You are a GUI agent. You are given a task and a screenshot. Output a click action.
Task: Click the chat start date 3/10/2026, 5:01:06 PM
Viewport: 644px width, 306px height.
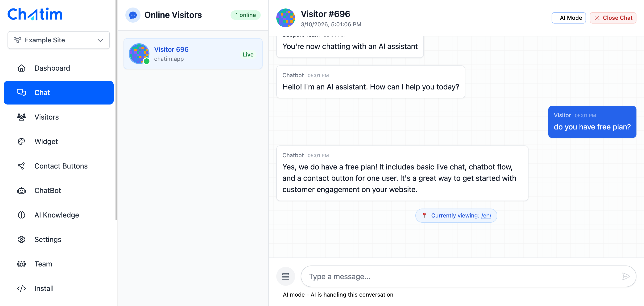coord(331,24)
